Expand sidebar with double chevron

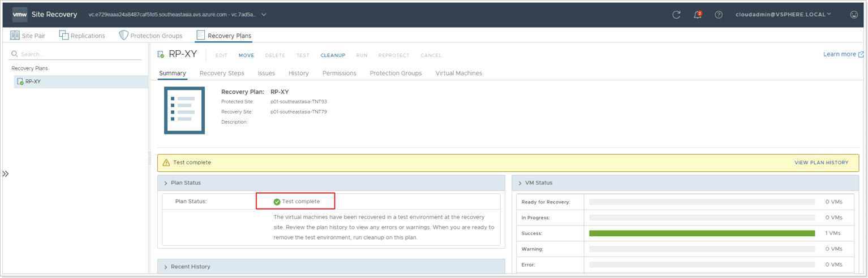point(6,174)
